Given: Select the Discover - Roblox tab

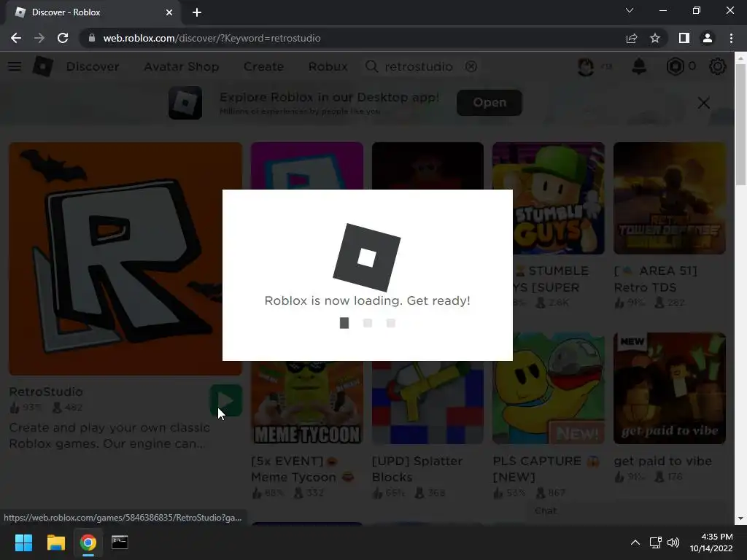Looking at the screenshot, I should click(x=93, y=12).
